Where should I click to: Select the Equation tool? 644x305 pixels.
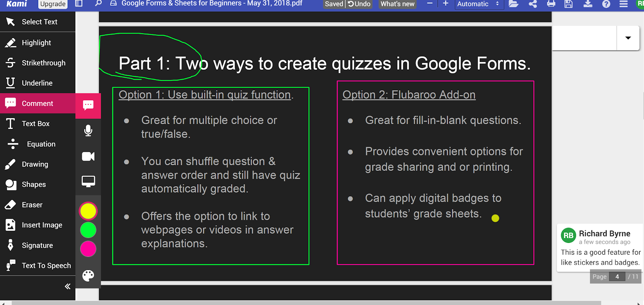click(37, 144)
